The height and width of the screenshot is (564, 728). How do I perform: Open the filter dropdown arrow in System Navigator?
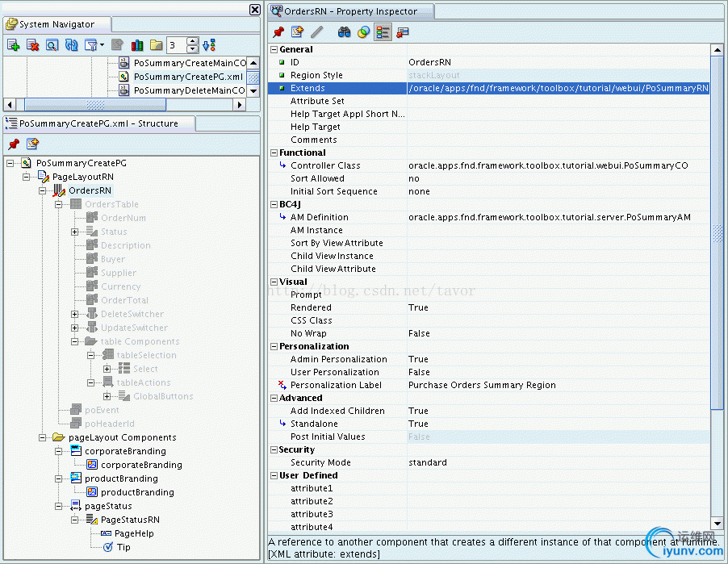(x=101, y=45)
